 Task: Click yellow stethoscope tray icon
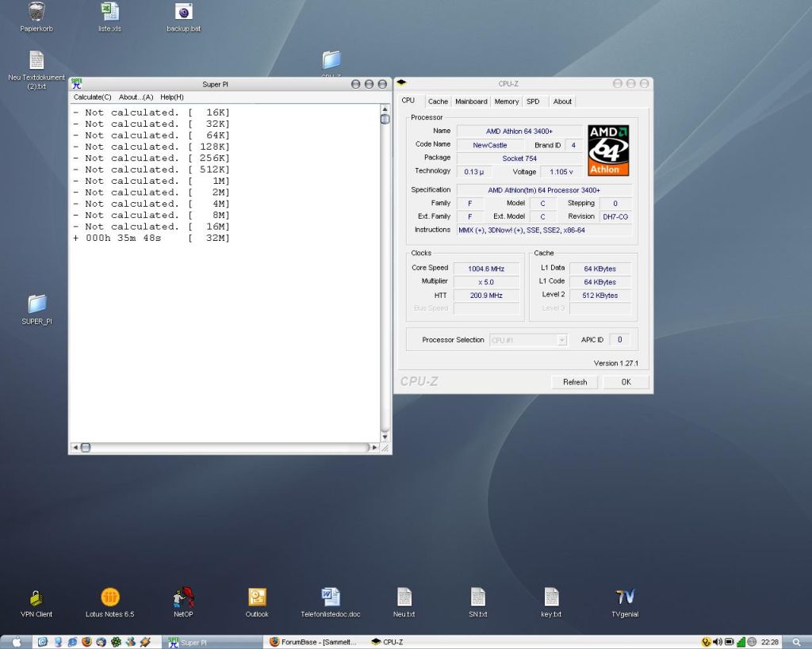click(x=706, y=642)
